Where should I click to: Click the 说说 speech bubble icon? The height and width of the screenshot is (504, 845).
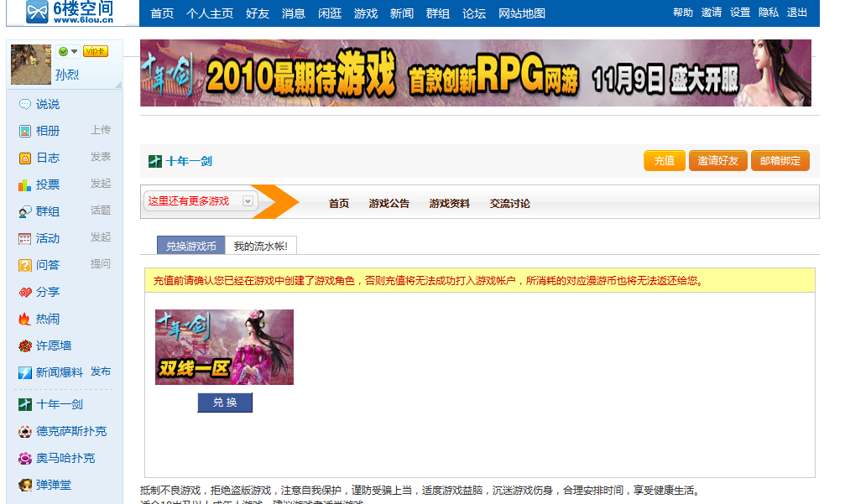tap(25, 105)
